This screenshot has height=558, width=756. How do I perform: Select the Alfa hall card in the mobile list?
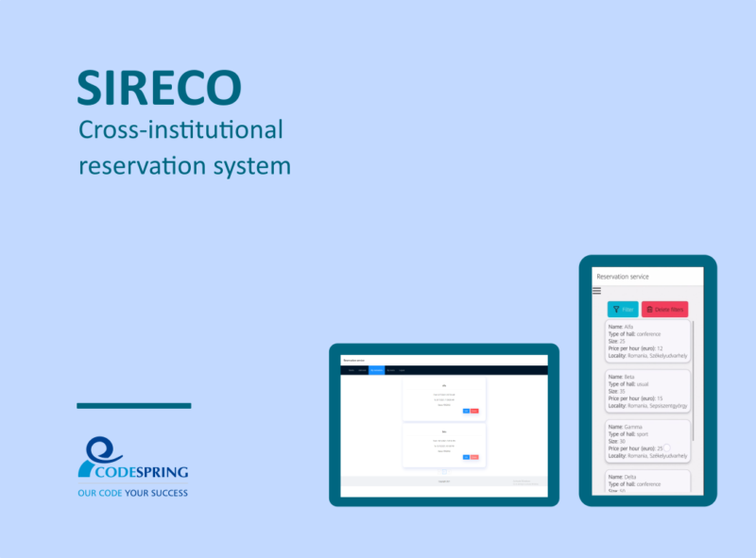pyautogui.click(x=649, y=341)
